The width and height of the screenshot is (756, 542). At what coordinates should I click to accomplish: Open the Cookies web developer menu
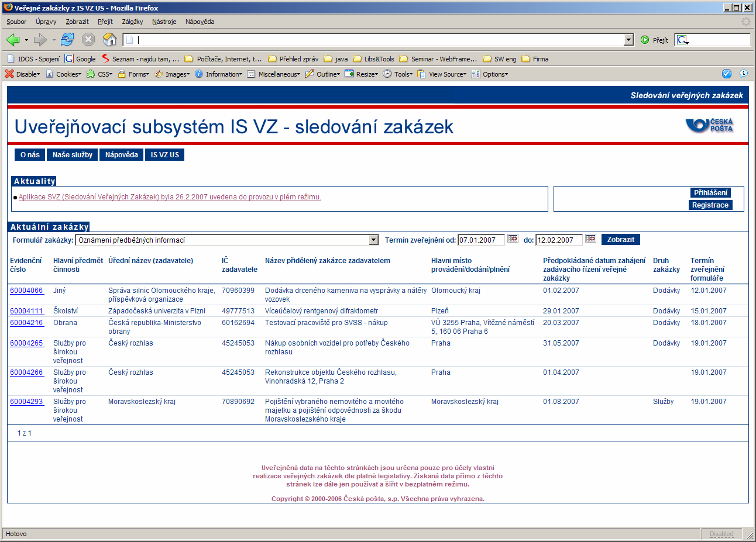[x=63, y=74]
